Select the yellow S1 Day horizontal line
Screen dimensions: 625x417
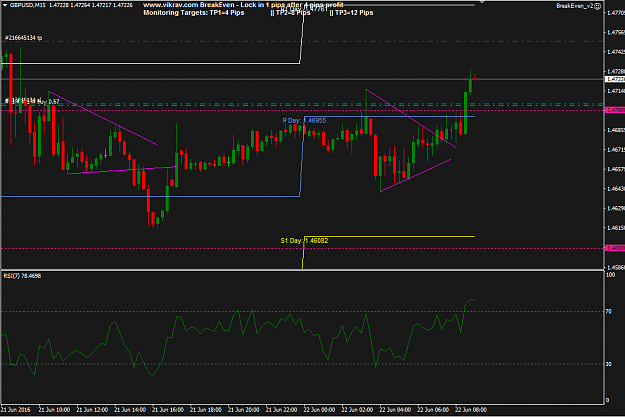389,237
